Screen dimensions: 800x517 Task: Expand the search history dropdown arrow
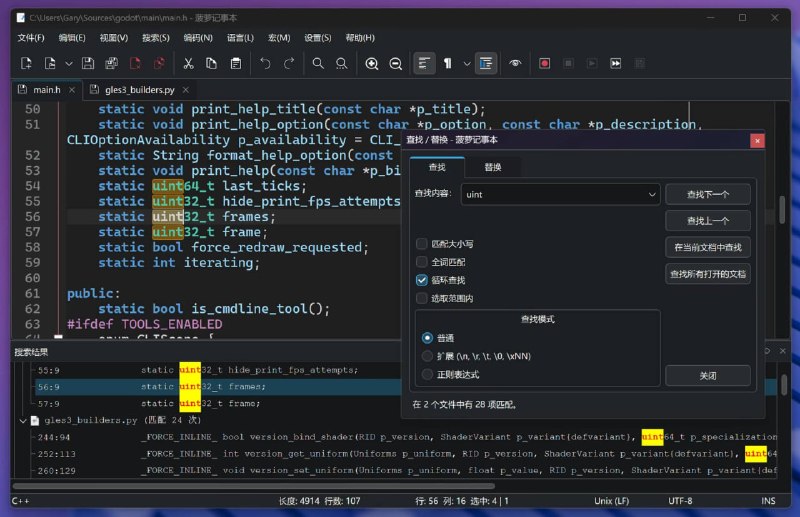[x=652, y=194]
